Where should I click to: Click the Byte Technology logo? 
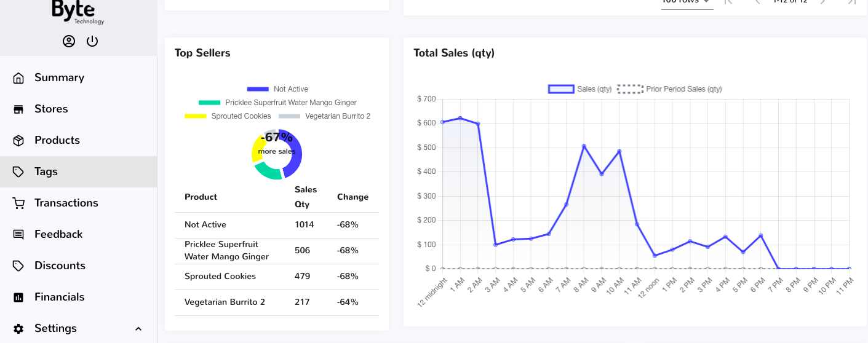[x=78, y=12]
